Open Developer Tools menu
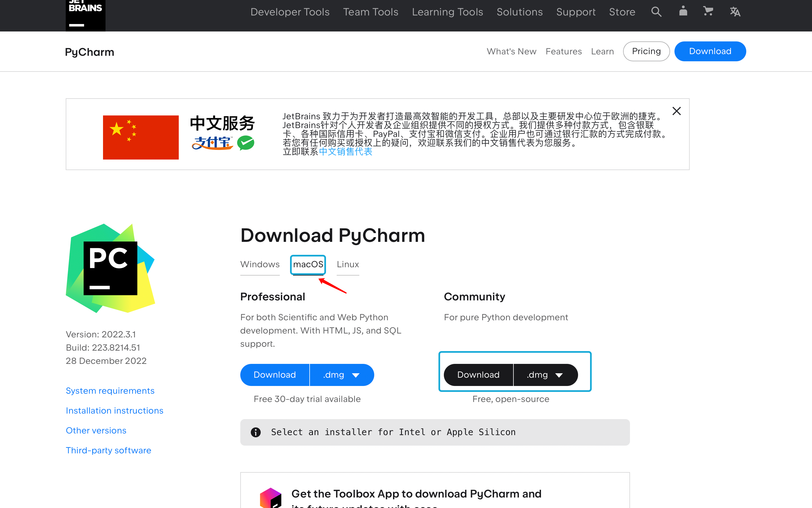812x508 pixels. (x=290, y=12)
